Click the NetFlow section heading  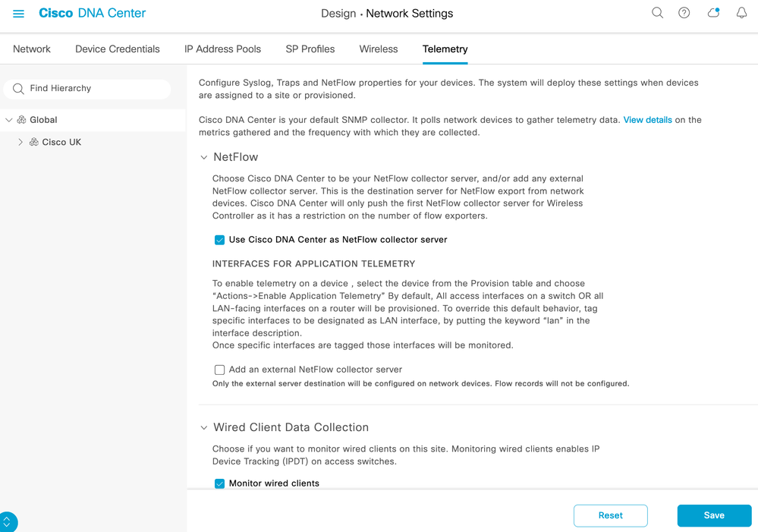click(235, 157)
